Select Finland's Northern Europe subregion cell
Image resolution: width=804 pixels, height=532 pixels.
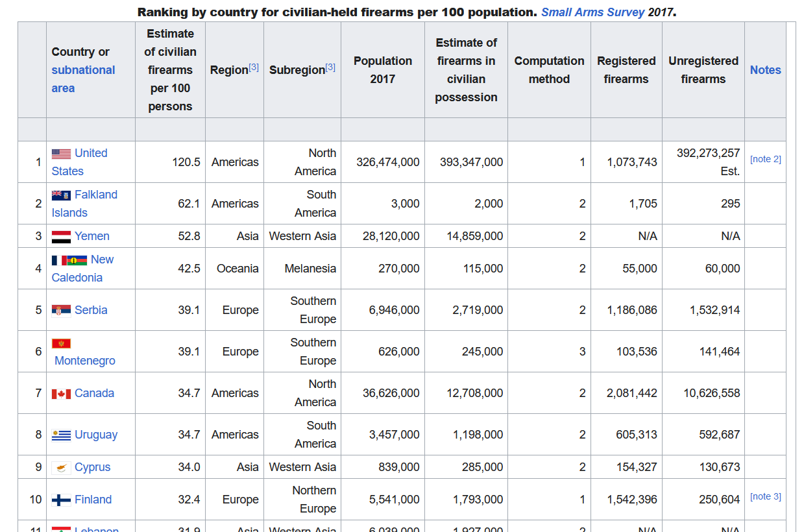(x=302, y=500)
